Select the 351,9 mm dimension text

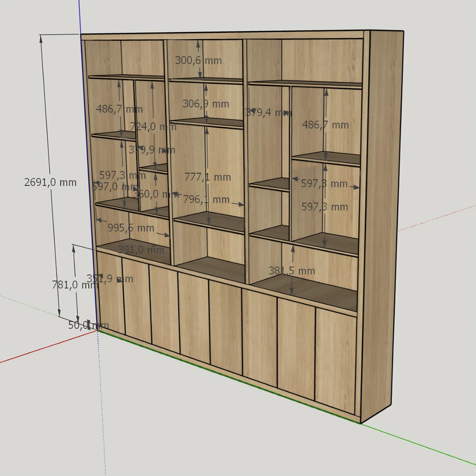pos(110,279)
